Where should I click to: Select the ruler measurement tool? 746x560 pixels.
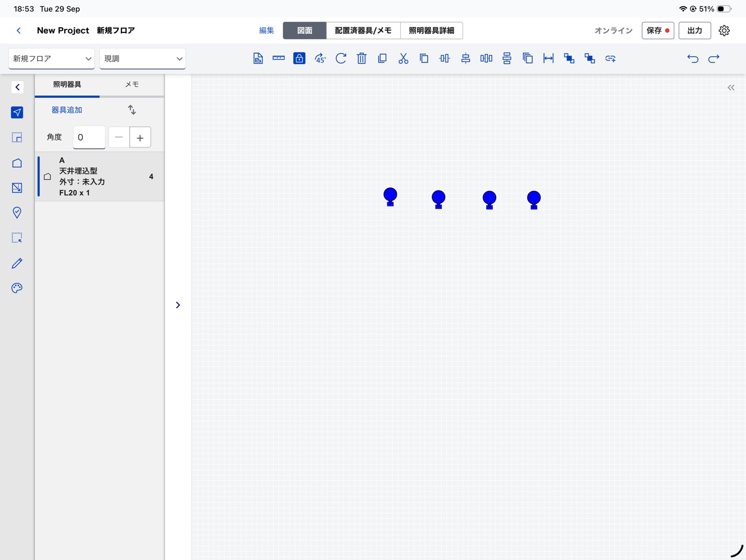click(x=279, y=58)
